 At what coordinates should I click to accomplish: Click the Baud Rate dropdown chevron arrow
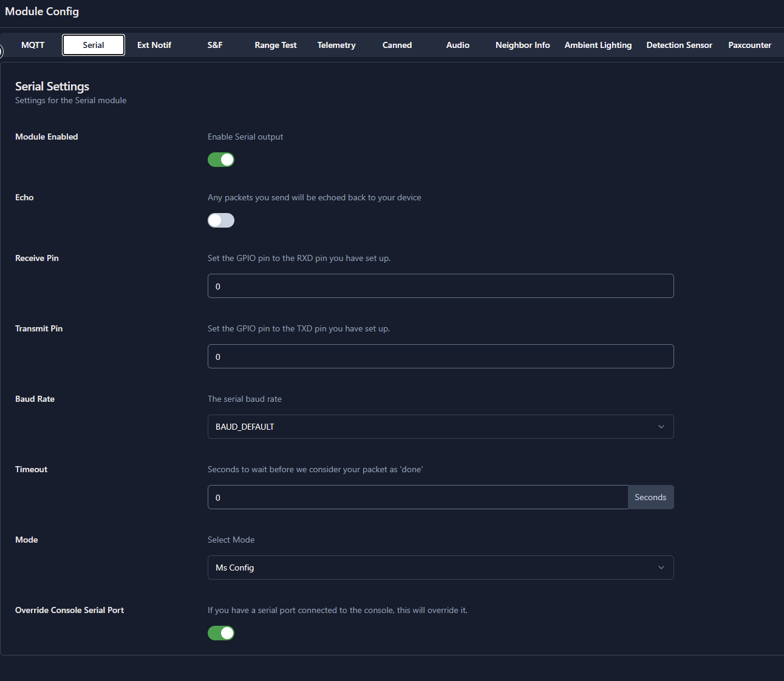[661, 427]
